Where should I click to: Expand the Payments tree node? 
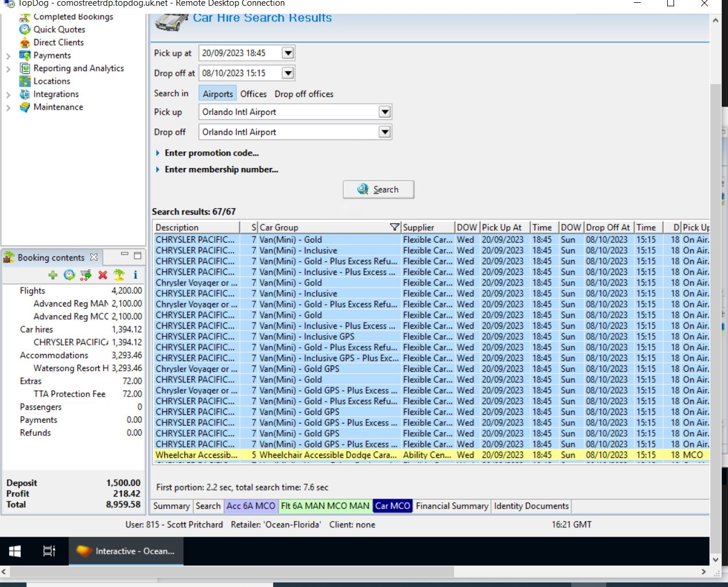coord(8,56)
